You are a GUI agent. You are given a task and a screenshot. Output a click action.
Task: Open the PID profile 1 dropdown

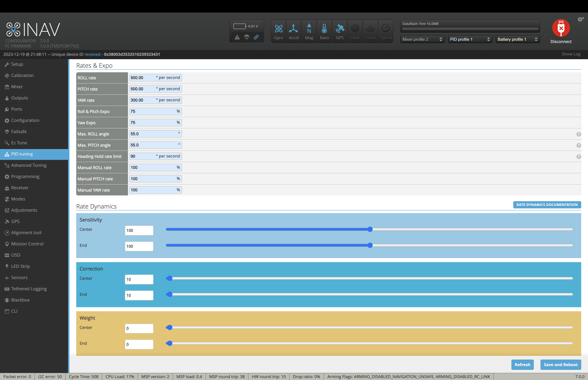coord(470,39)
